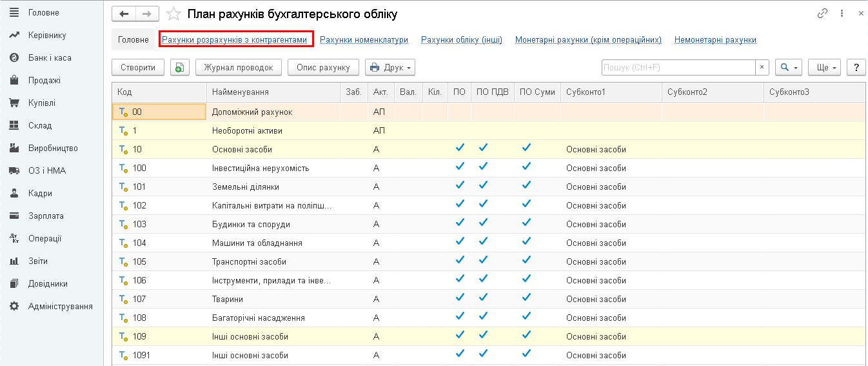Viewport: 868px width, 366px height.
Task: Sort by Найменування column header
Action: [273, 92]
